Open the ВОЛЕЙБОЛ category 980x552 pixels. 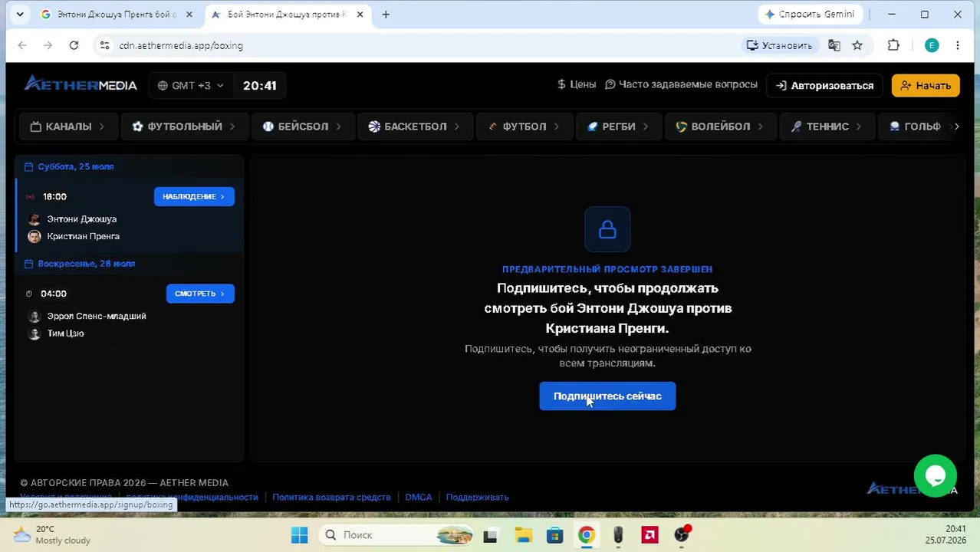point(719,127)
